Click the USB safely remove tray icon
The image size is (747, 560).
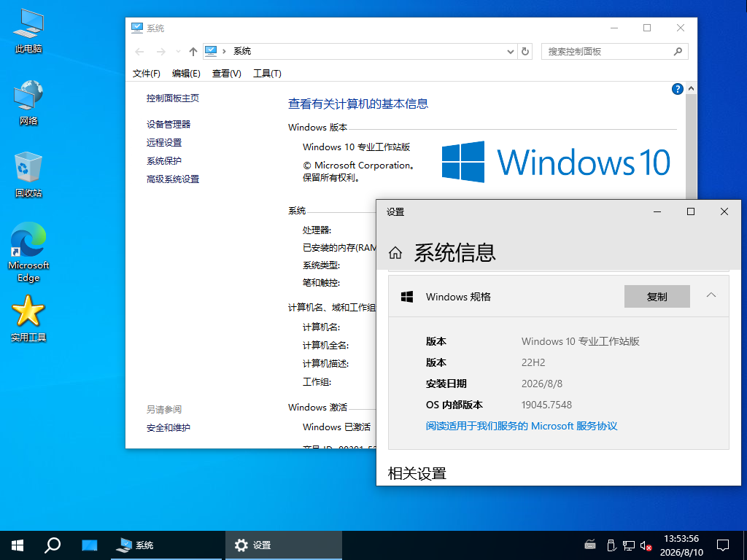pyautogui.click(x=611, y=545)
